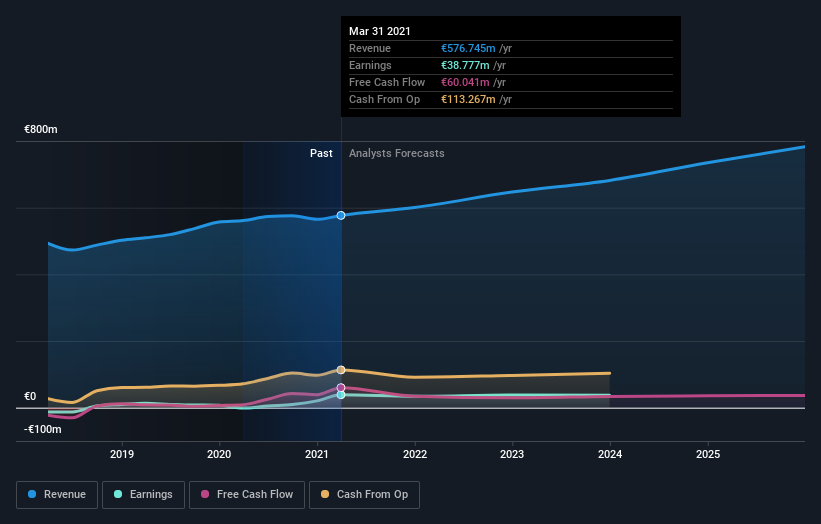Viewport: 821px width, 524px height.
Task: Click the Mar 31 2021 tooltip date
Action: pos(380,31)
